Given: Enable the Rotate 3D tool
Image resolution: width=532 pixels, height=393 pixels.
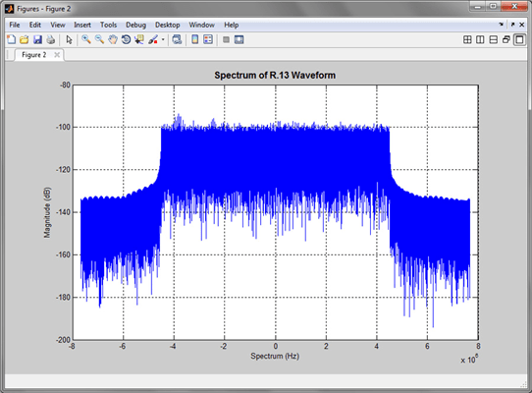Looking at the screenshot, I should tap(126, 39).
